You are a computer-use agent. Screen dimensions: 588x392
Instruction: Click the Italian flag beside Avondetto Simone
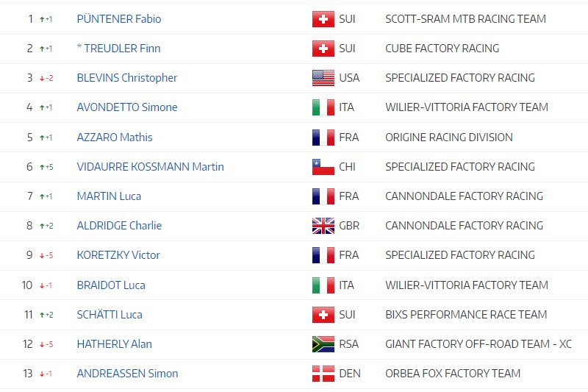click(323, 107)
